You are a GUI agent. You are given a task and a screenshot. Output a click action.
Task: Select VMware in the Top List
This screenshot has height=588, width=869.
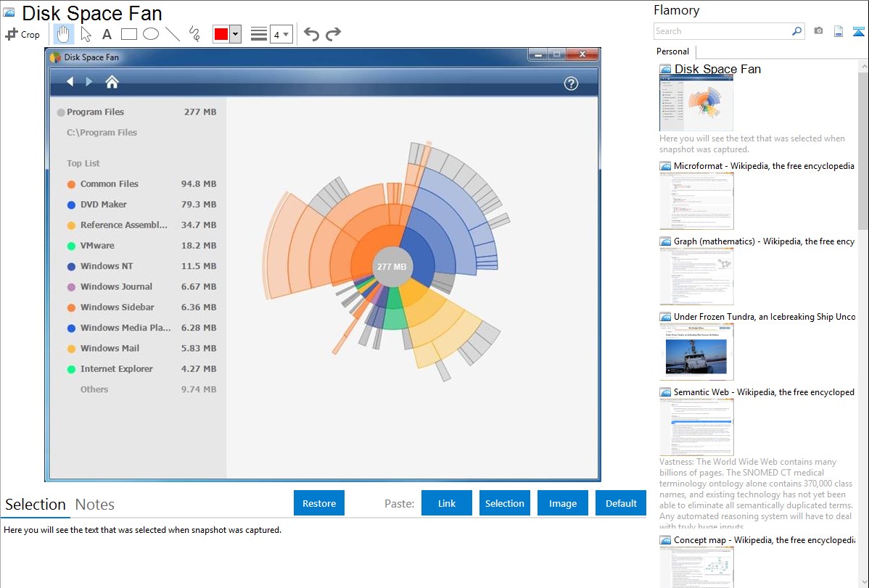[x=141, y=246]
